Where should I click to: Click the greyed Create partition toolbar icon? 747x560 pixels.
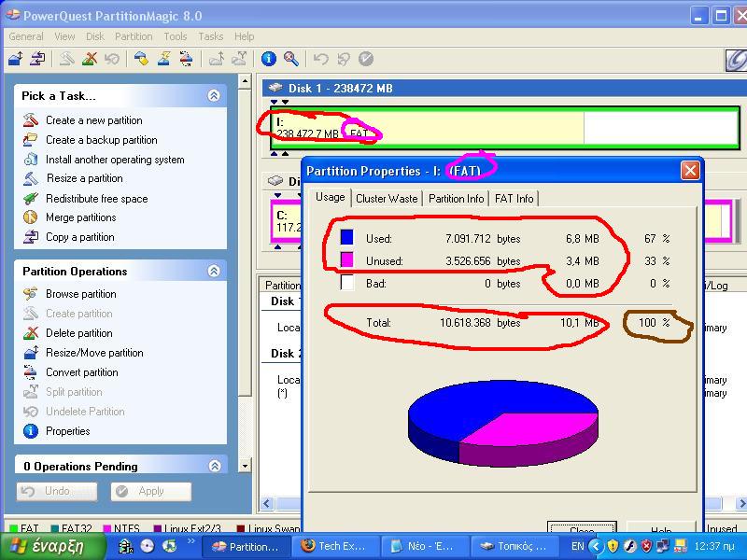66,59
